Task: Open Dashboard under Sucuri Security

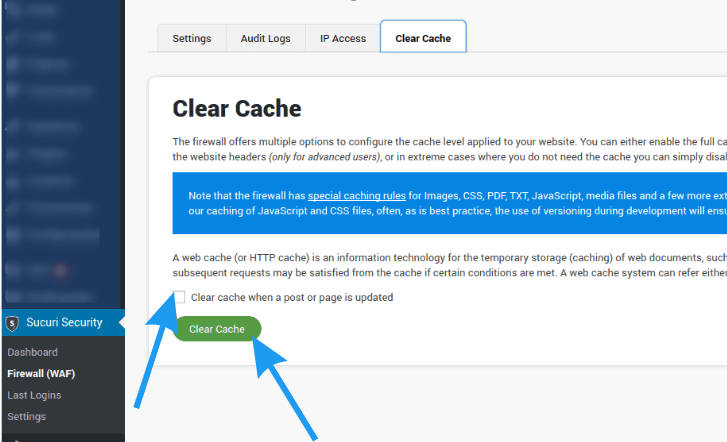Action: [x=32, y=352]
